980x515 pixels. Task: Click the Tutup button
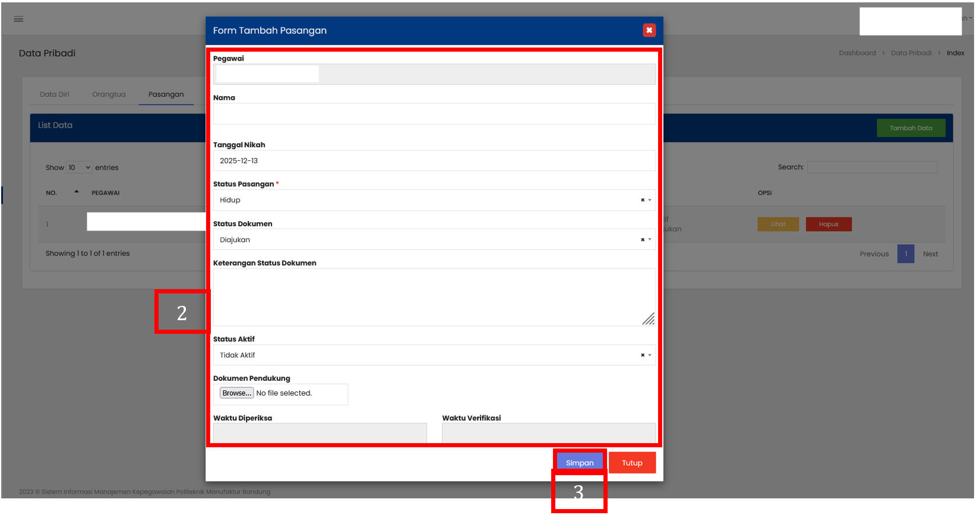click(632, 463)
